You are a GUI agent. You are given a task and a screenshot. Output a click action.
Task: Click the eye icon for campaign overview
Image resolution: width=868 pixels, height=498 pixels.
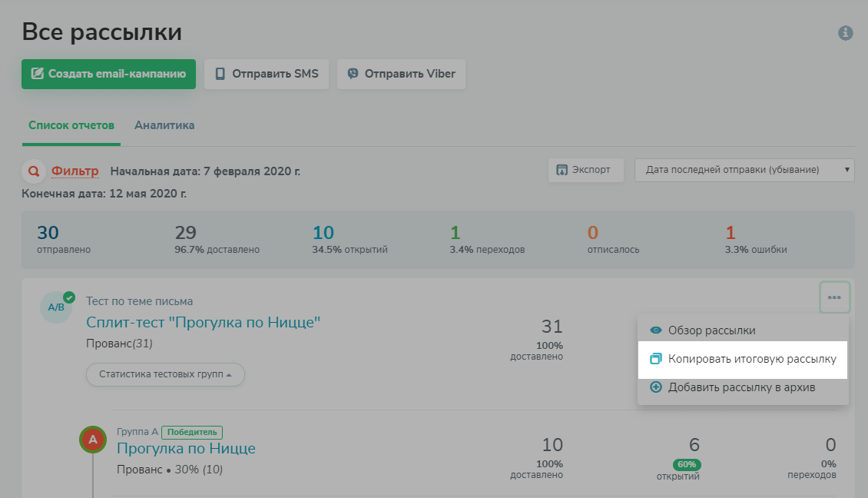pos(655,330)
